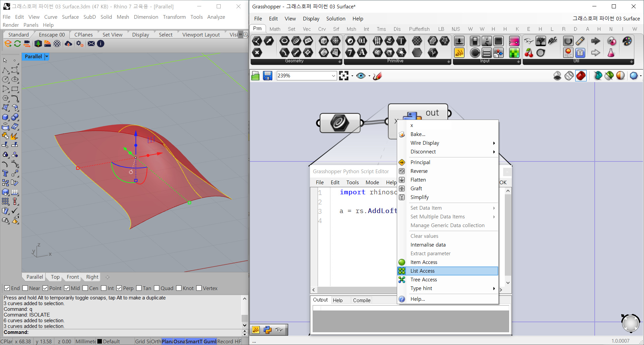This screenshot has width=644, height=345.
Task: Click the Rhino info icon in toolbar
Action: click(101, 44)
